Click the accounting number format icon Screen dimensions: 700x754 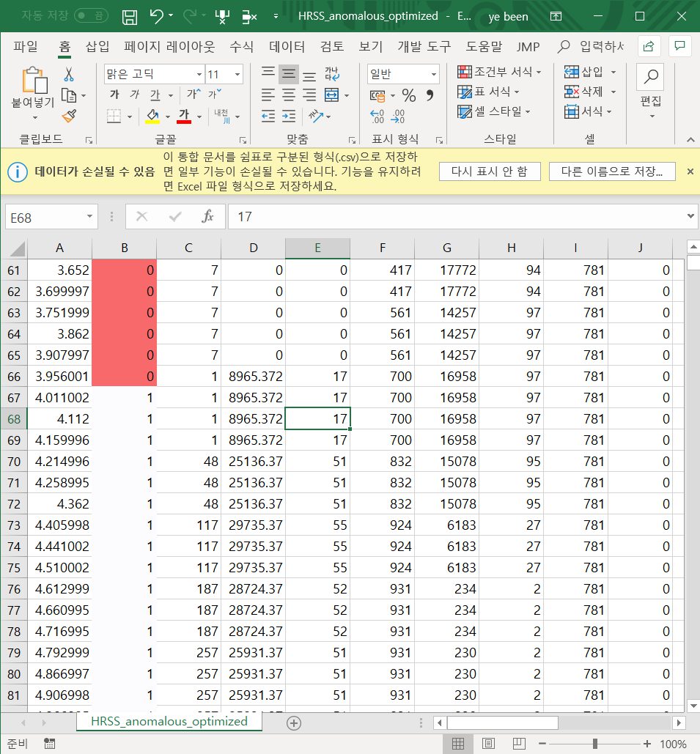[377, 96]
